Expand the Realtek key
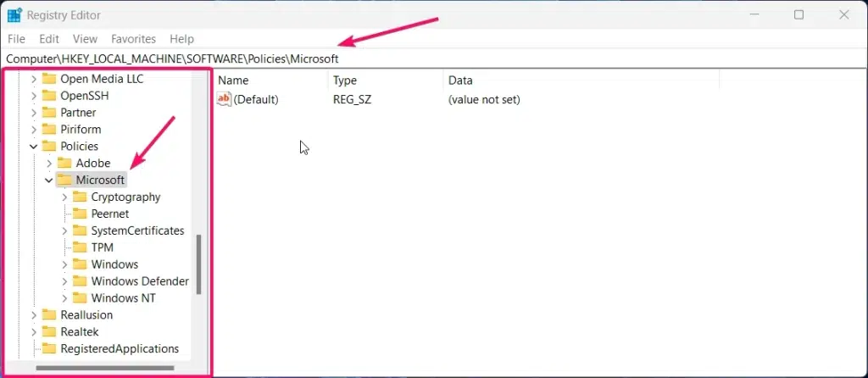This screenshot has width=868, height=378. 34,332
